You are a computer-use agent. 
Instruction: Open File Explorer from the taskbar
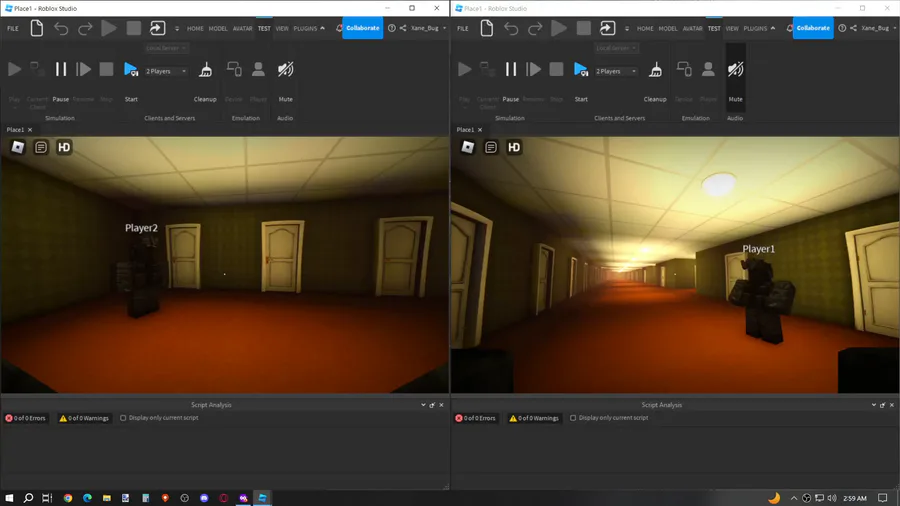point(107,498)
